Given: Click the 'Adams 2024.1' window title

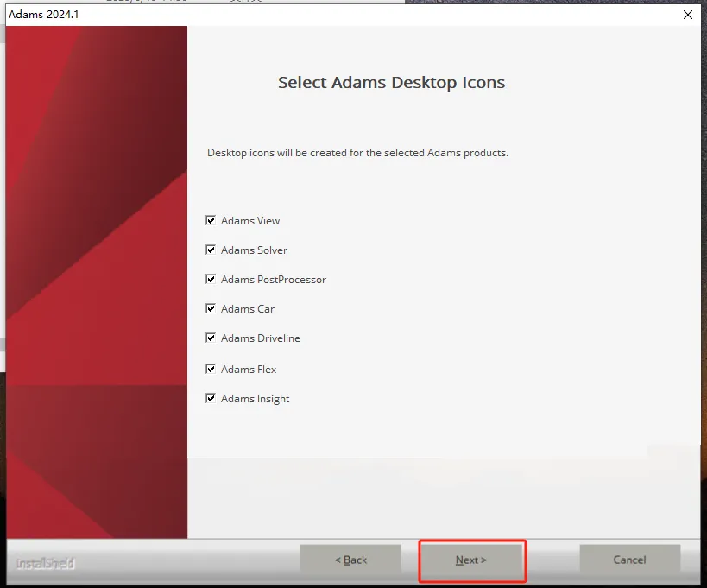Looking at the screenshot, I should tap(44, 15).
